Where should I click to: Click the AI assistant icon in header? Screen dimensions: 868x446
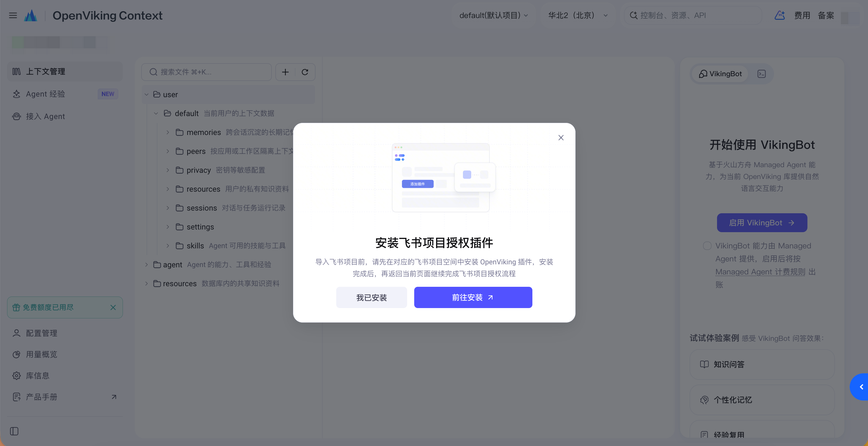coord(779,15)
